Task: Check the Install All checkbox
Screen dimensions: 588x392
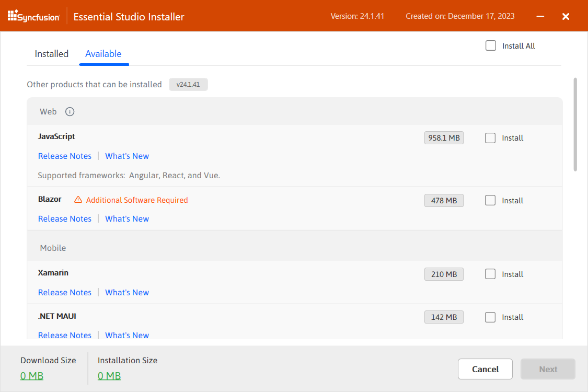Action: coord(491,46)
